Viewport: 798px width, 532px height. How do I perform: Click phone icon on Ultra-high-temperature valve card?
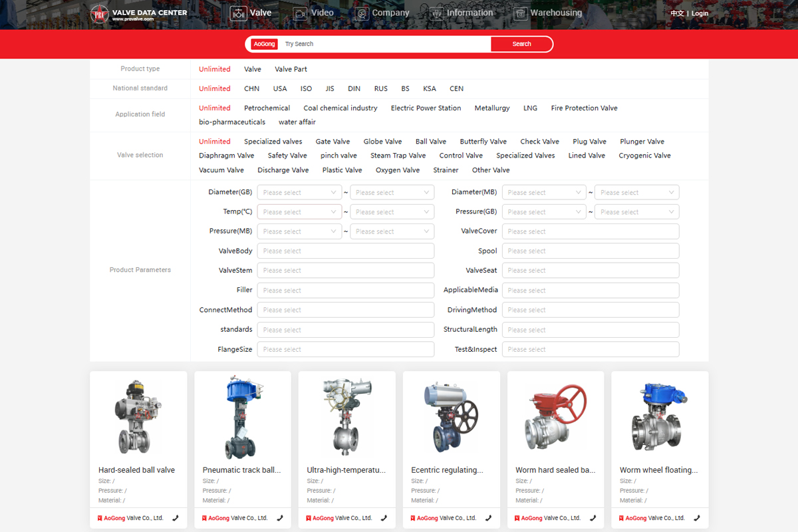pyautogui.click(x=384, y=518)
